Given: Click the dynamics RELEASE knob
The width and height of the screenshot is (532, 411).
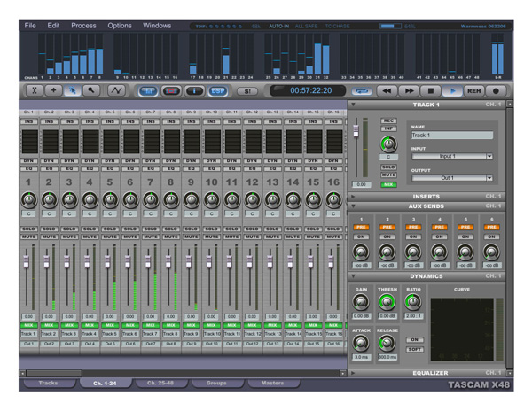Looking at the screenshot, I should [387, 343].
